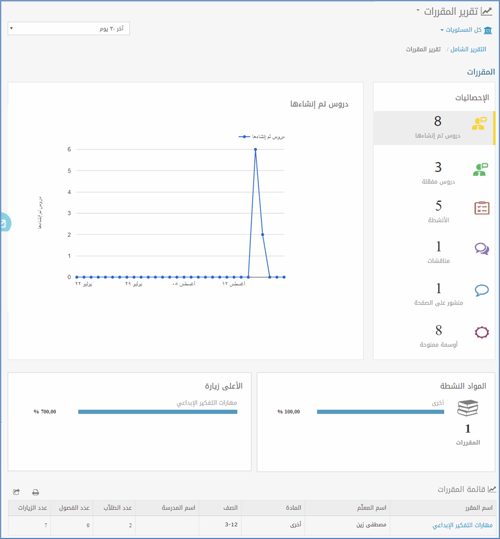The height and width of the screenshot is (539, 500).
Task: Open the التقرير الشامل breadcrumb link
Action: pyautogui.click(x=468, y=49)
